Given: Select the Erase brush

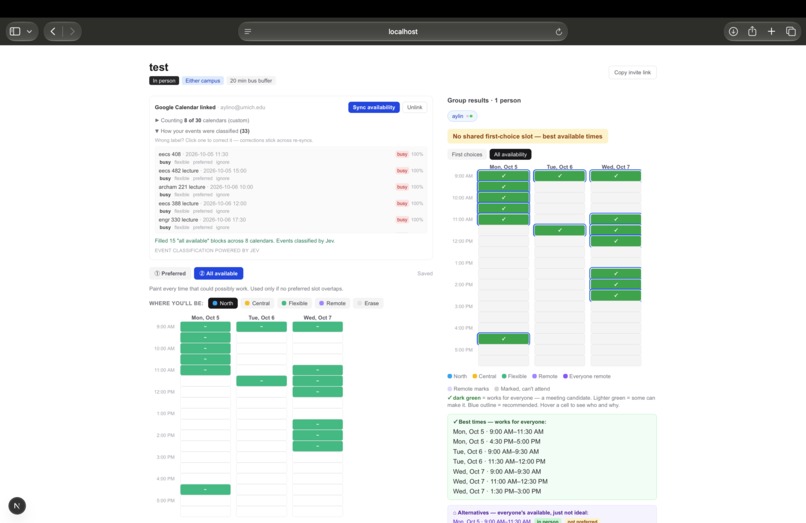Looking at the screenshot, I should 368,303.
